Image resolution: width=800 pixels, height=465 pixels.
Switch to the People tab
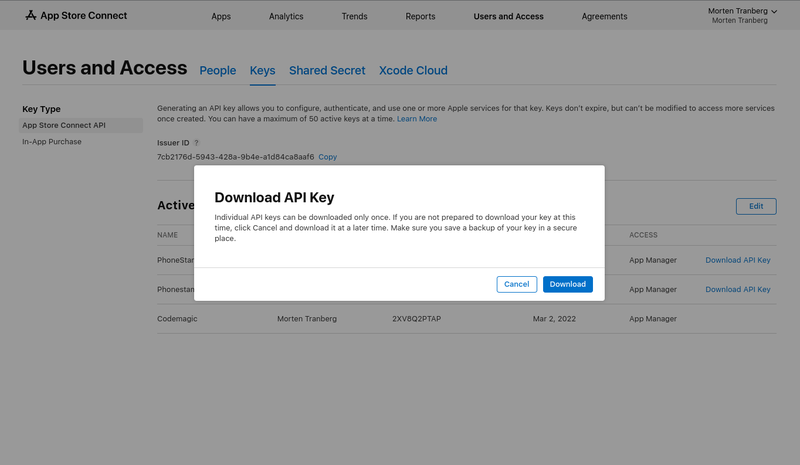217,70
